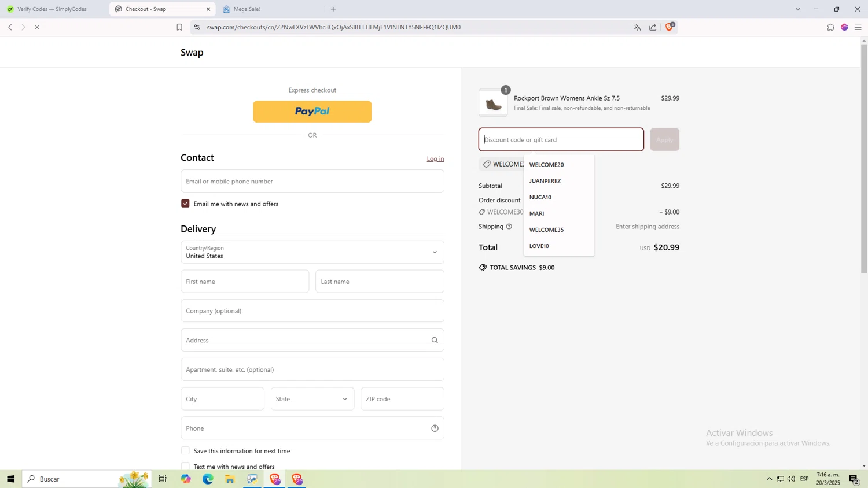Click the page URL in the address bar
The image size is (868, 488).
pos(334,27)
